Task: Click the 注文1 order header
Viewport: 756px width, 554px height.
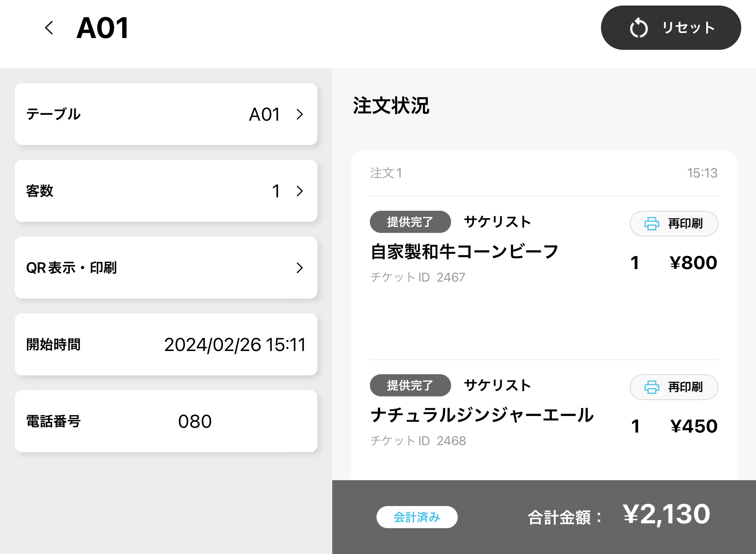Action: (x=386, y=173)
